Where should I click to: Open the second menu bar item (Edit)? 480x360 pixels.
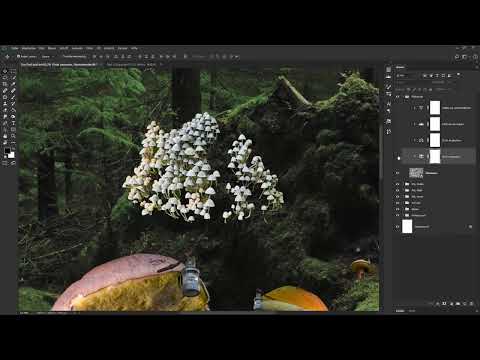pos(29,48)
